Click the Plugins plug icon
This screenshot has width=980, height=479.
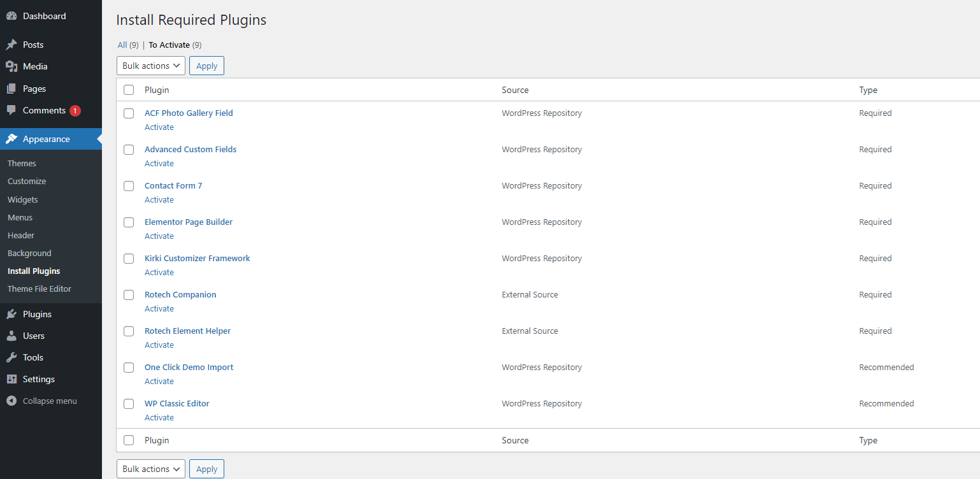[11, 314]
